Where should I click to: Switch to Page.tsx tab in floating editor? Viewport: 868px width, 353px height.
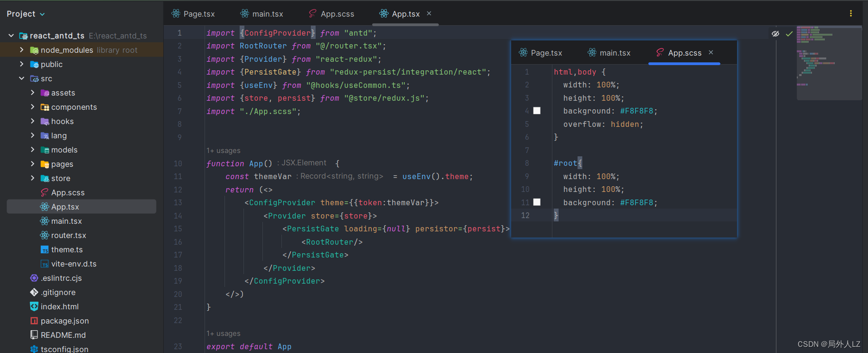coord(541,53)
